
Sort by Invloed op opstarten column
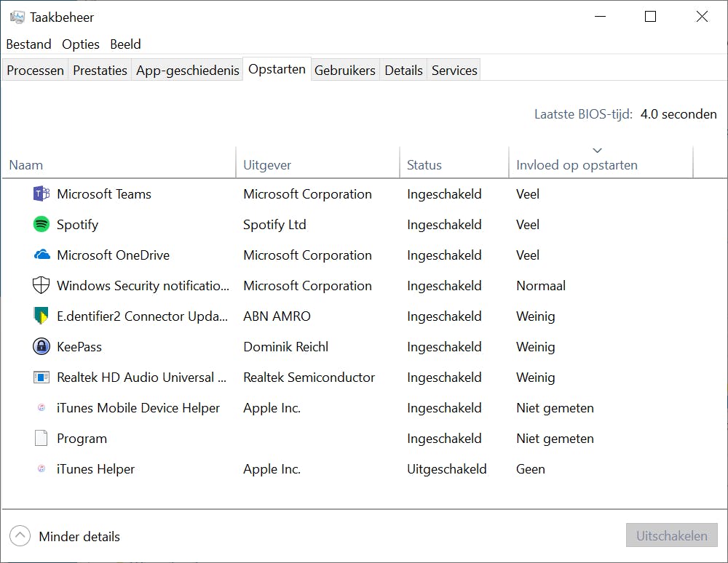(577, 165)
